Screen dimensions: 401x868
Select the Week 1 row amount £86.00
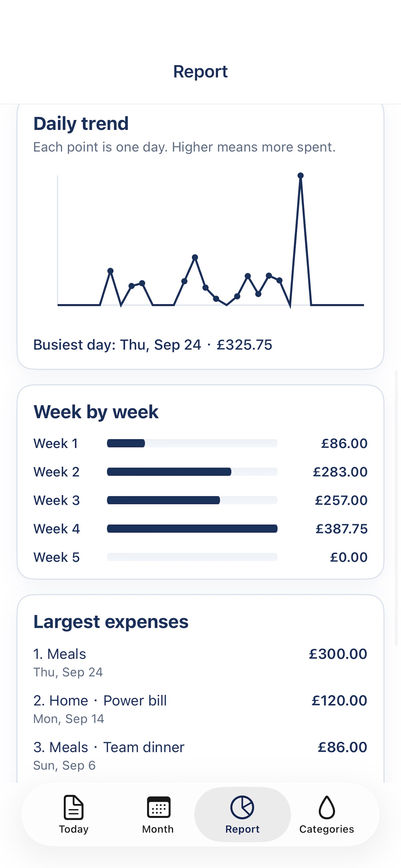[x=344, y=443]
